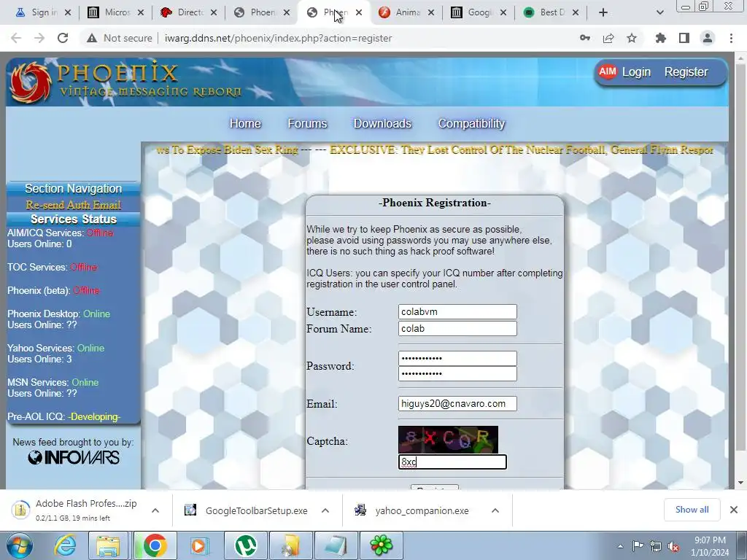Open the Home navigation link
This screenshot has height=560, width=747.
click(245, 124)
